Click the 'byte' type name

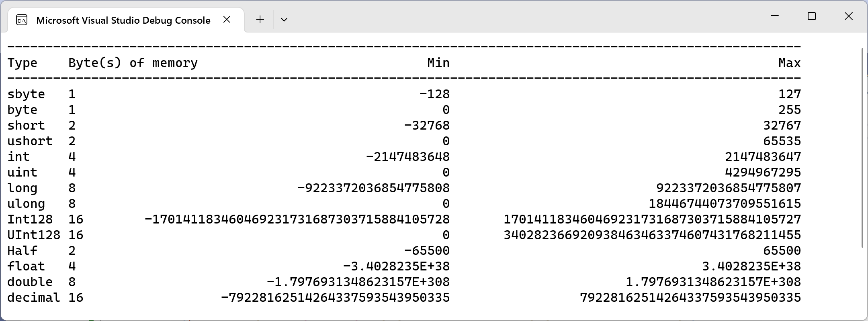pyautogui.click(x=23, y=110)
